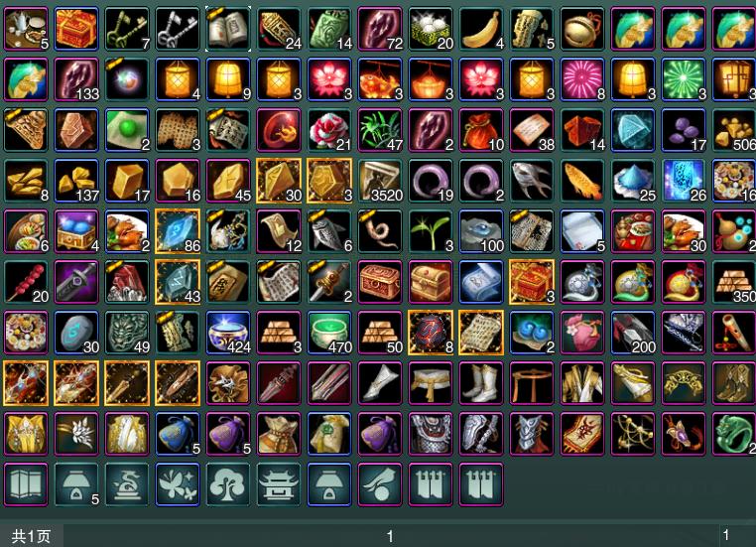Click the dragon incense burner icon
The width and height of the screenshot is (756, 547).
click(127, 484)
